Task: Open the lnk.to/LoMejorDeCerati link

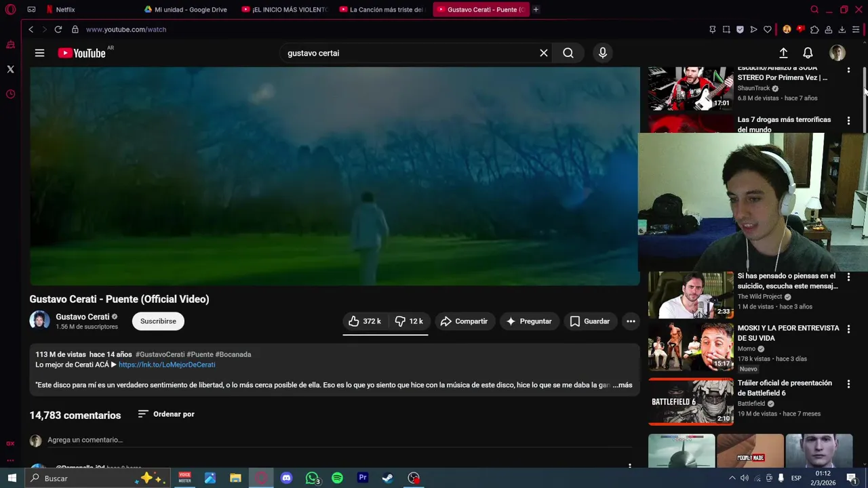Action: [x=167, y=365]
